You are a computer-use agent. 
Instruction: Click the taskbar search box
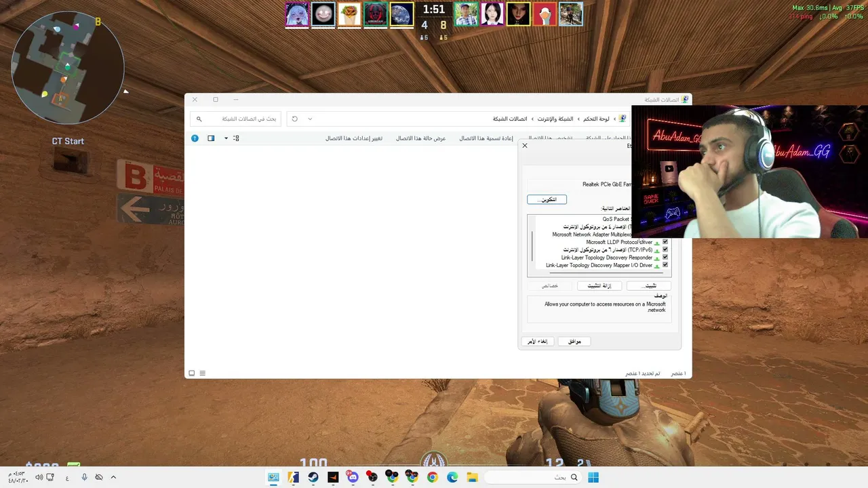coord(533,477)
